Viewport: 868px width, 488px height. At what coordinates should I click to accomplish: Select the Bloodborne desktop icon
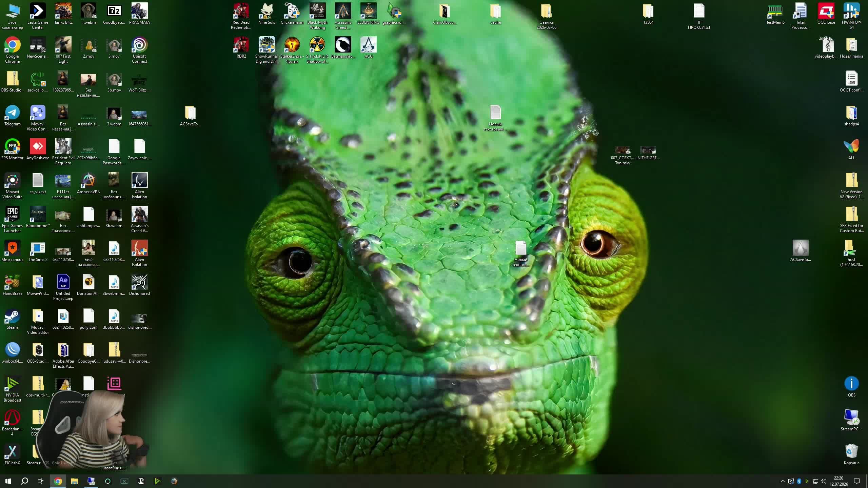tap(38, 217)
